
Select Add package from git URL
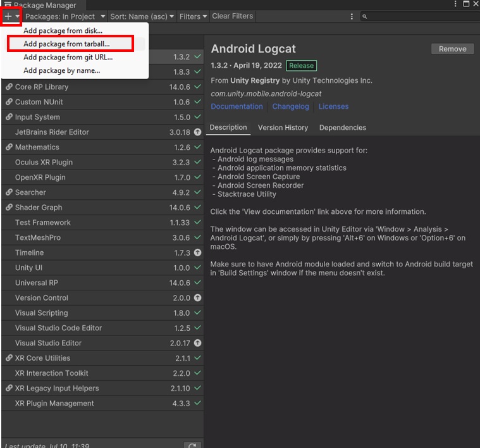coord(68,57)
